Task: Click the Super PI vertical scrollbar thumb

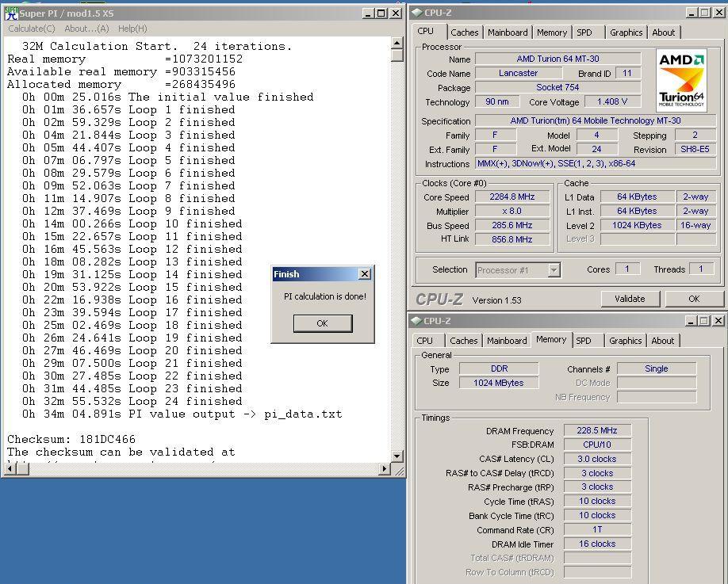Action: click(397, 55)
